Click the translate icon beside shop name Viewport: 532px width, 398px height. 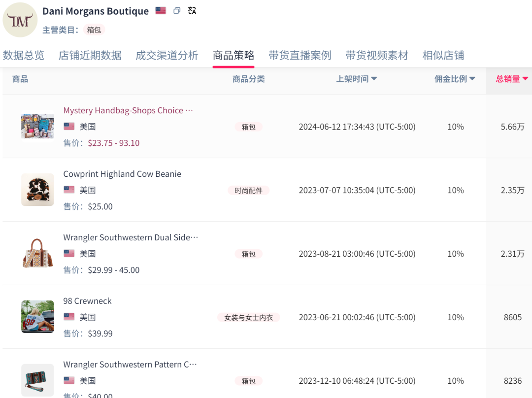[x=192, y=10]
